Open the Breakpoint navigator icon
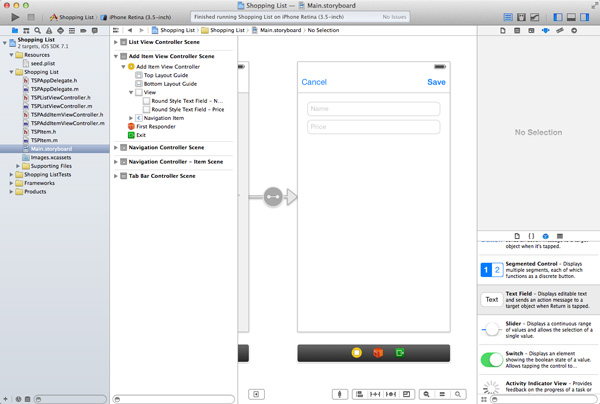This screenshot has width=600, height=404. tap(83, 31)
